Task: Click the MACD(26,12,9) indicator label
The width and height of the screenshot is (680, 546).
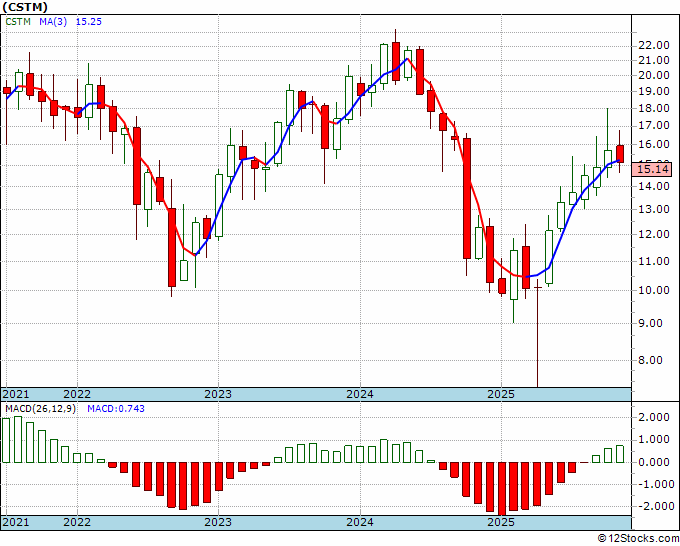Action: (x=41, y=409)
